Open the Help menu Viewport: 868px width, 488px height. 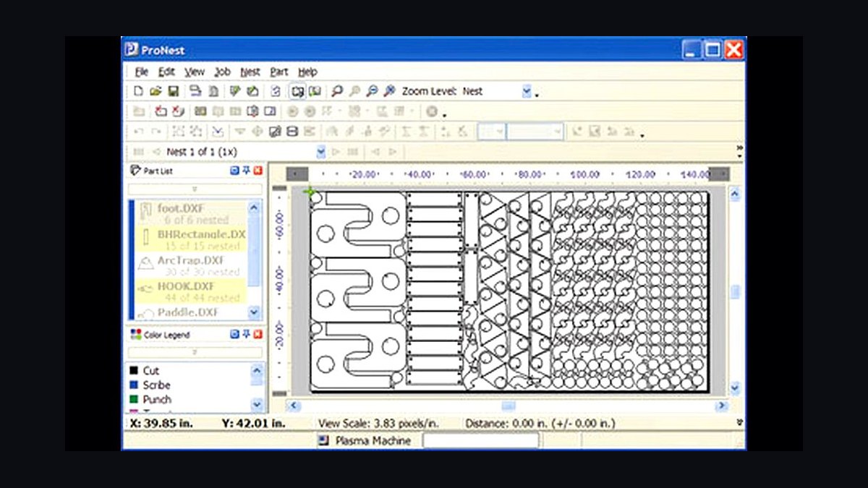308,72
